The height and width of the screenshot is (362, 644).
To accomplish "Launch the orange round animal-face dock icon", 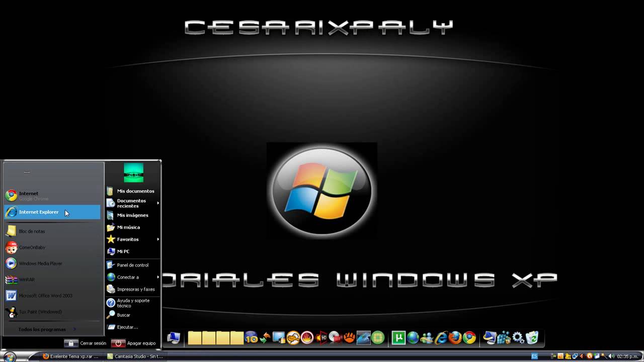I will (x=293, y=338).
